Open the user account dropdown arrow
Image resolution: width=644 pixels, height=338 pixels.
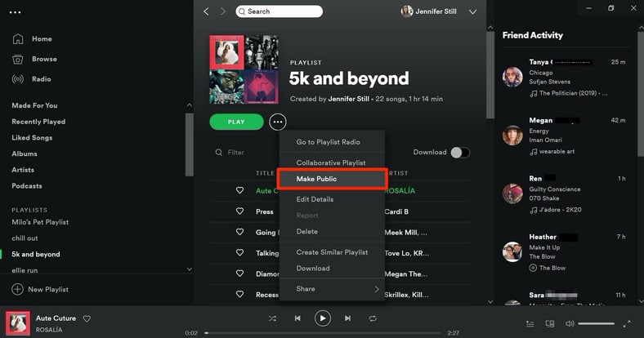click(x=472, y=12)
